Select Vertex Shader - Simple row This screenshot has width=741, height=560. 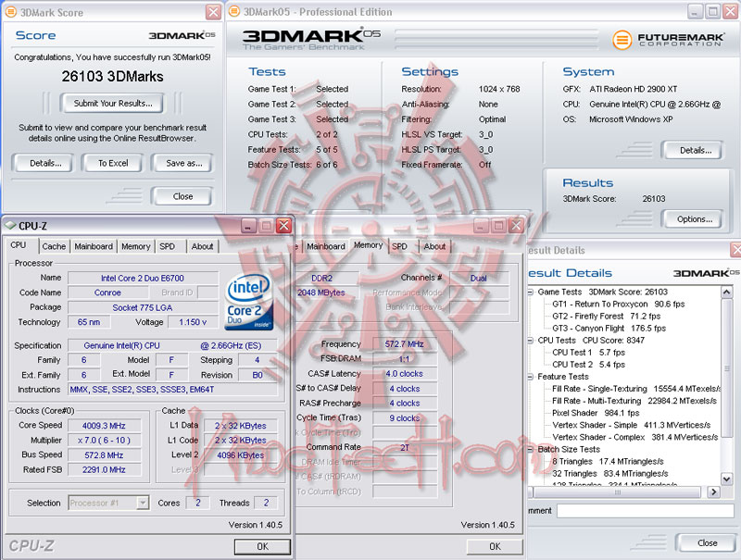(x=632, y=426)
